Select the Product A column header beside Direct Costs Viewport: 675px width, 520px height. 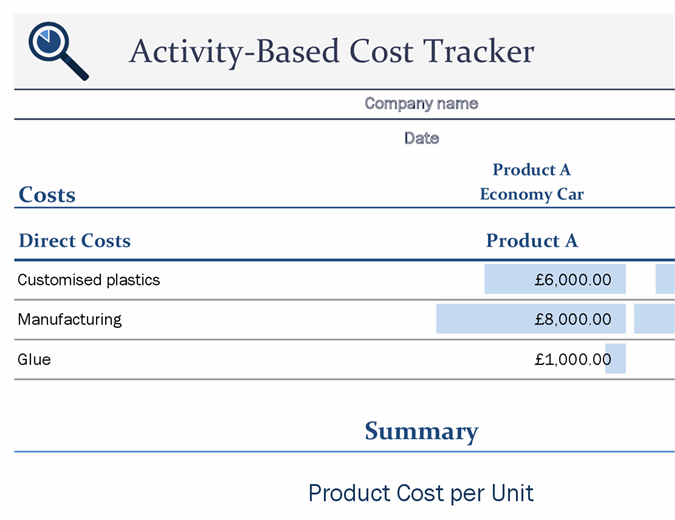(531, 240)
